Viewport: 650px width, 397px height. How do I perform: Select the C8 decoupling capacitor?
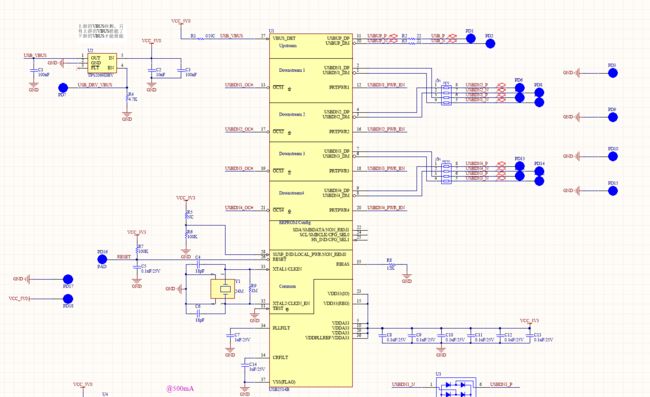click(383, 336)
